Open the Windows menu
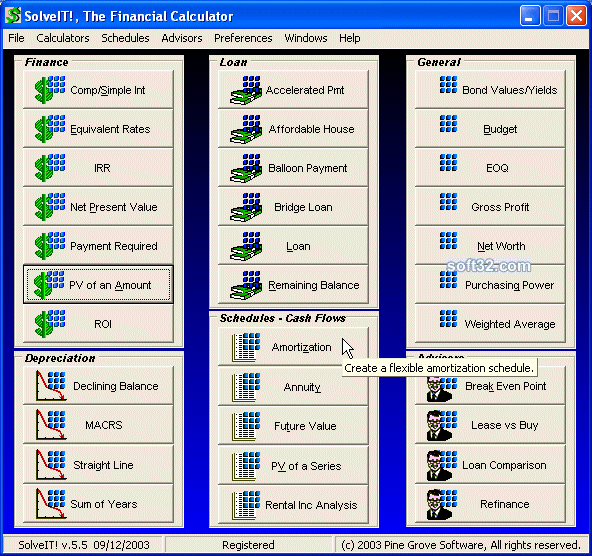The height and width of the screenshot is (556, 592). 306,38
